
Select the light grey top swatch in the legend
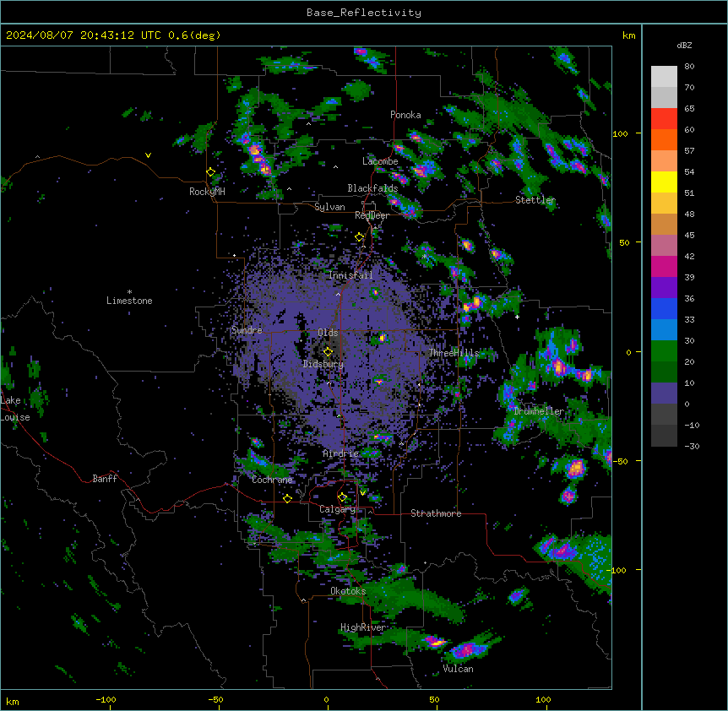tap(664, 77)
